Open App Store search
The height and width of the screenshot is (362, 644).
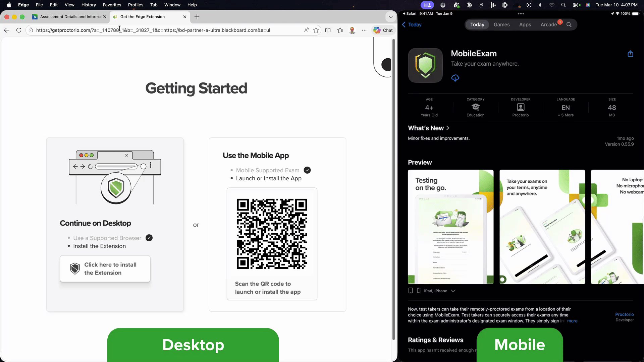pos(569,25)
